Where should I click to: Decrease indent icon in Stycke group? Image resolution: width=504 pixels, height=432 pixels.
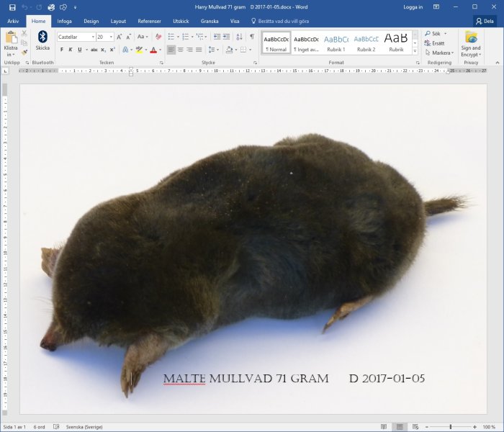coord(217,37)
